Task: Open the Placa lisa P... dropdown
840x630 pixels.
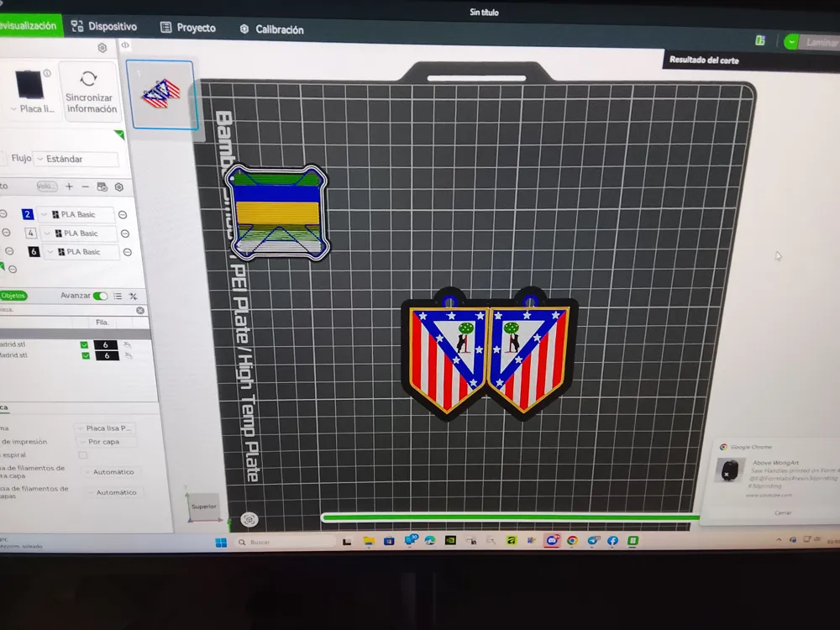Action: tap(106, 428)
